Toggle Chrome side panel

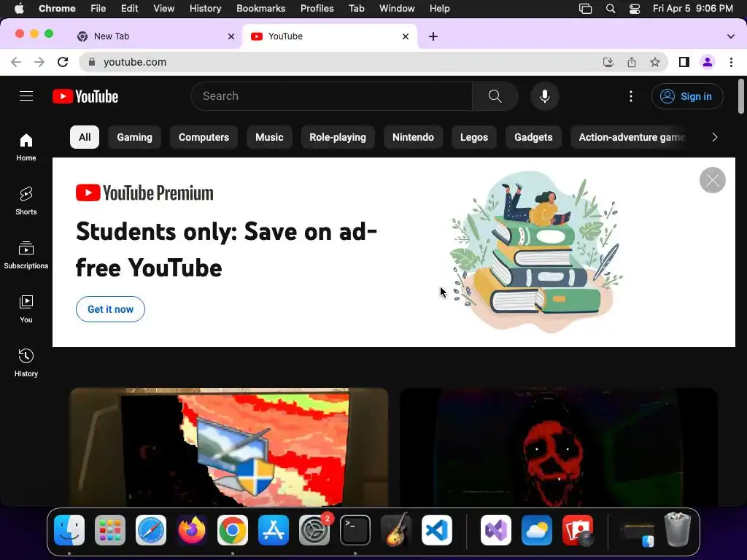coord(684,62)
